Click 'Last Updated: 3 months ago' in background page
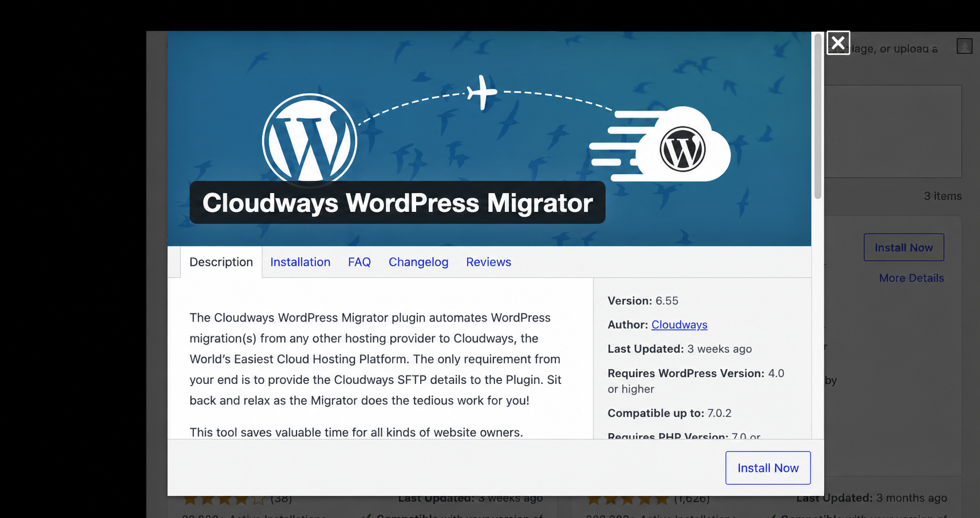 [871, 498]
